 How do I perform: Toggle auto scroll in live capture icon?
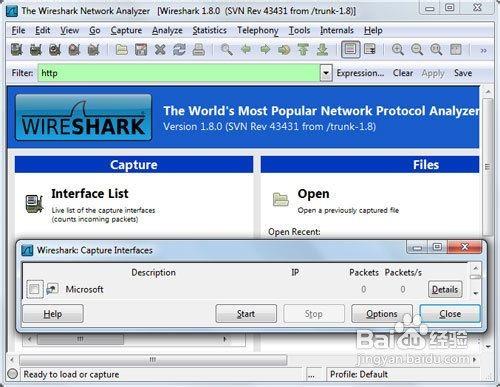point(370,50)
